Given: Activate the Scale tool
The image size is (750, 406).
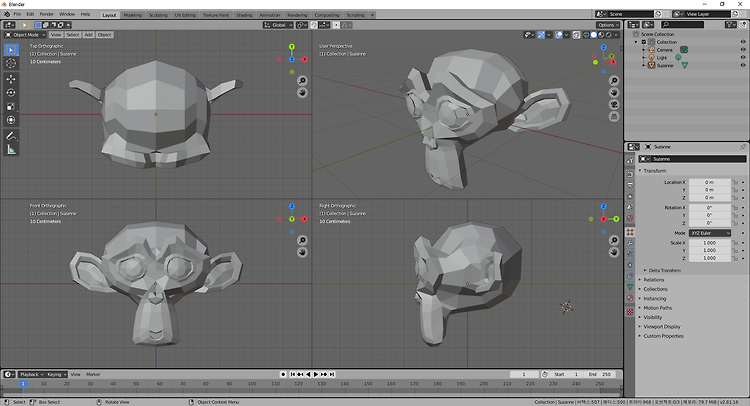Looking at the screenshot, I should tap(11, 106).
